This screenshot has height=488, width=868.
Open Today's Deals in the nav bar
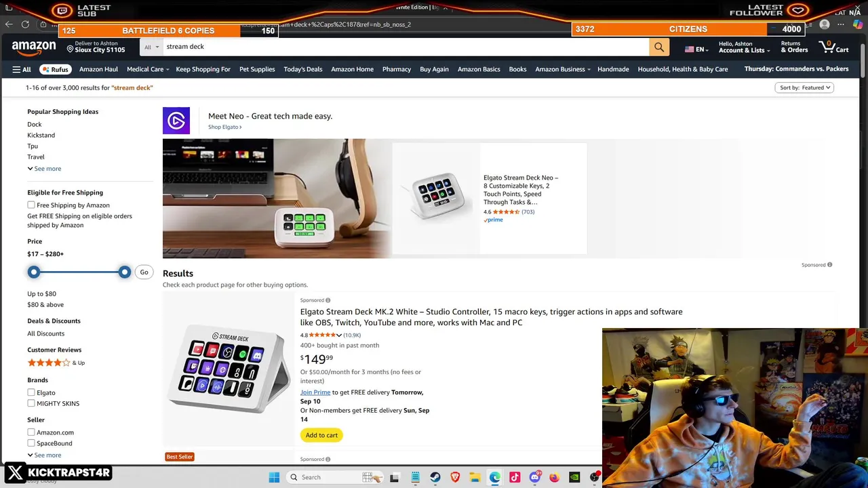pos(303,69)
